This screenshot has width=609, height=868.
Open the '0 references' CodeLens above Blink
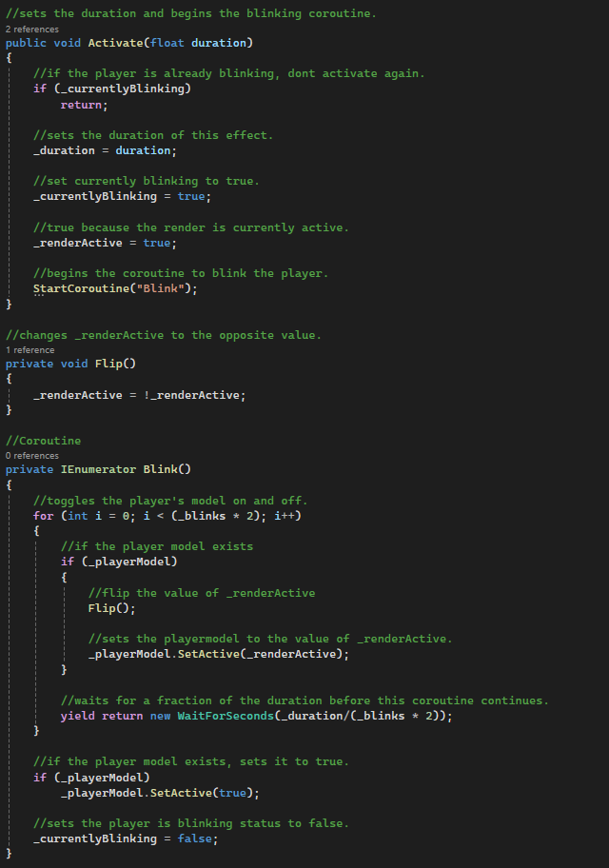point(32,456)
